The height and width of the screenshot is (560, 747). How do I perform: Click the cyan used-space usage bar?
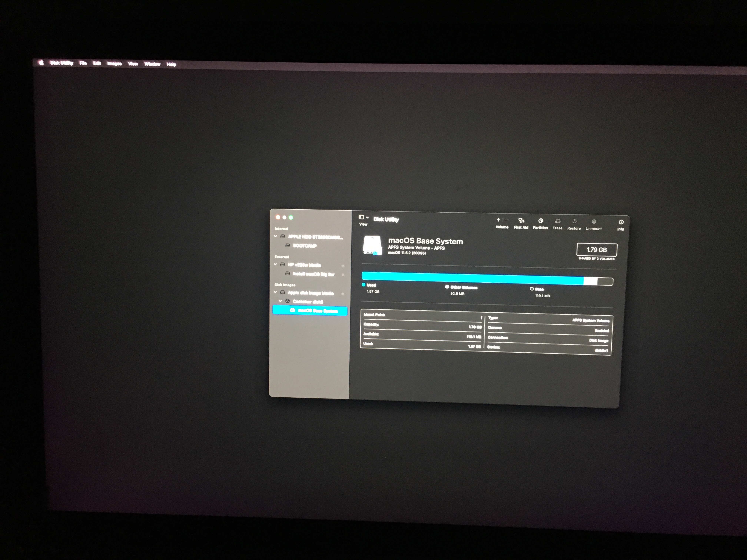coord(472,279)
